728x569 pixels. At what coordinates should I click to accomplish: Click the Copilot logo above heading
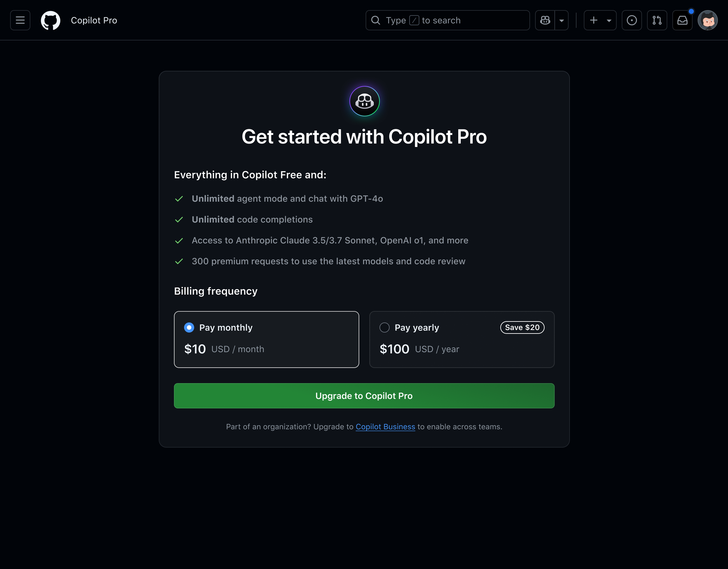[x=364, y=101]
